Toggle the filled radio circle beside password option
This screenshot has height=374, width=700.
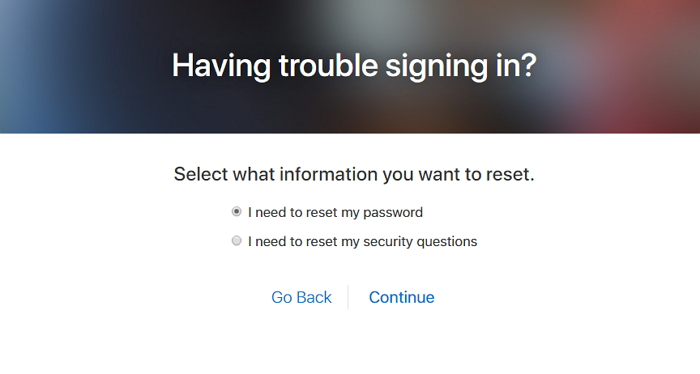[237, 212]
